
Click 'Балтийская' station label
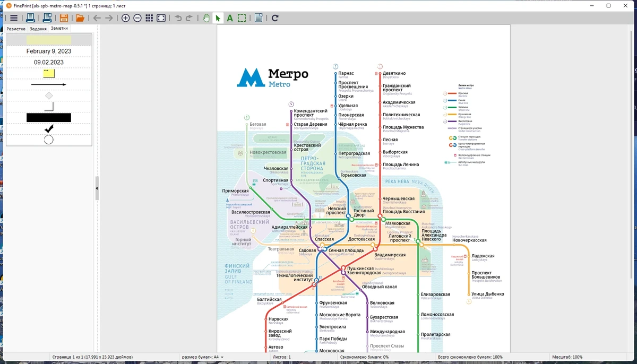point(269,299)
